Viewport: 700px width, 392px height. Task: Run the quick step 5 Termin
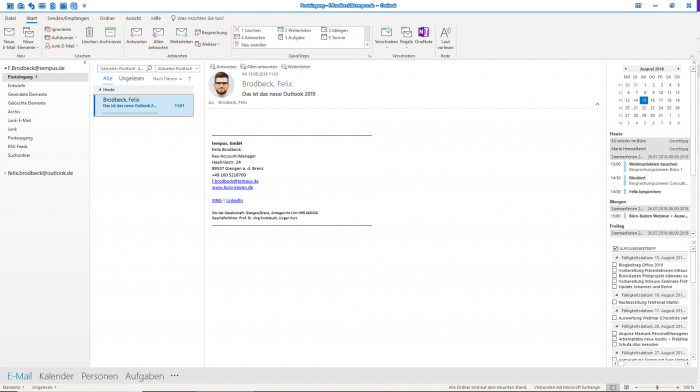coord(333,38)
